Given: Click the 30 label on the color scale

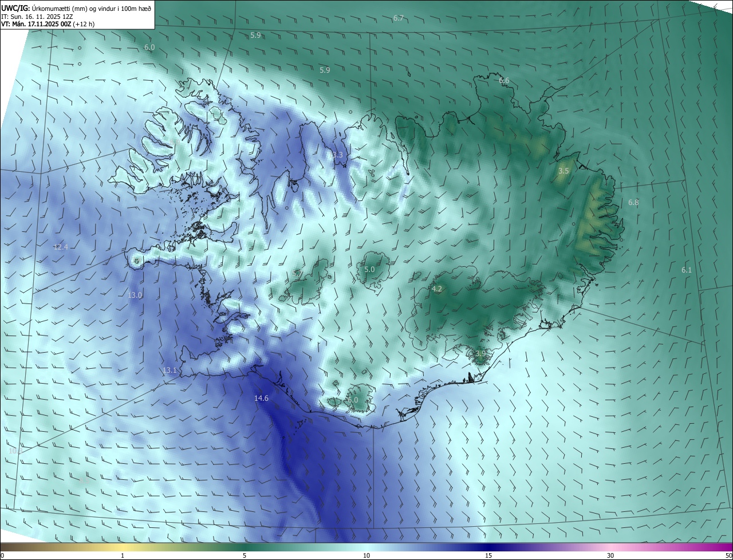Looking at the screenshot, I should click(x=610, y=556).
